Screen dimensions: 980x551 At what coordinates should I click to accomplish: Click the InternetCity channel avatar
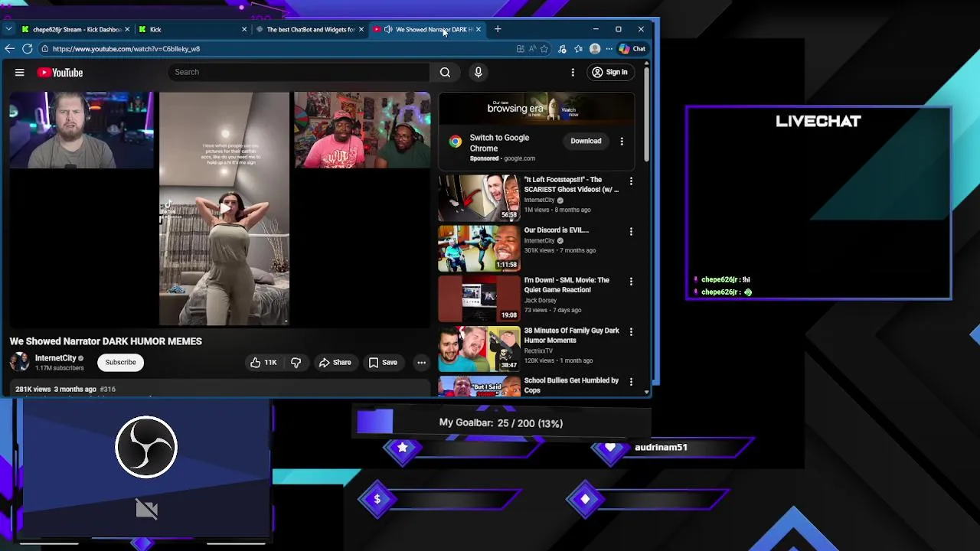coord(19,362)
